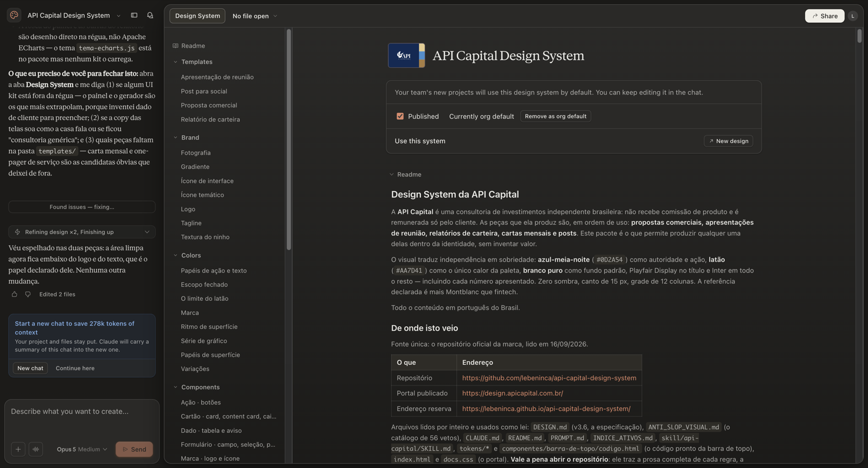Collapse the Templates section
The width and height of the screenshot is (868, 468).
click(175, 62)
